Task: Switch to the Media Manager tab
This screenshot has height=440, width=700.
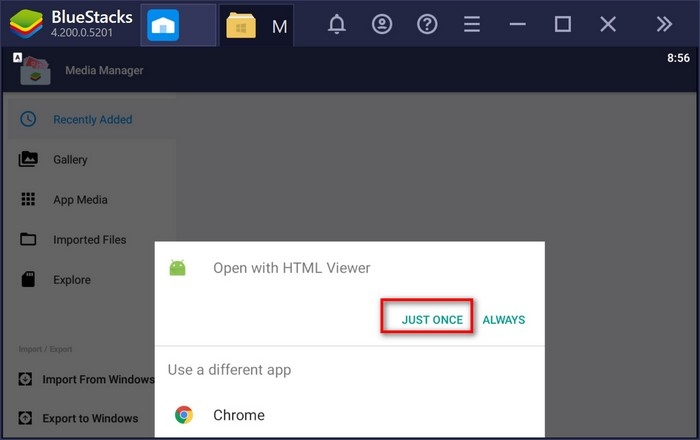Action: click(x=256, y=25)
